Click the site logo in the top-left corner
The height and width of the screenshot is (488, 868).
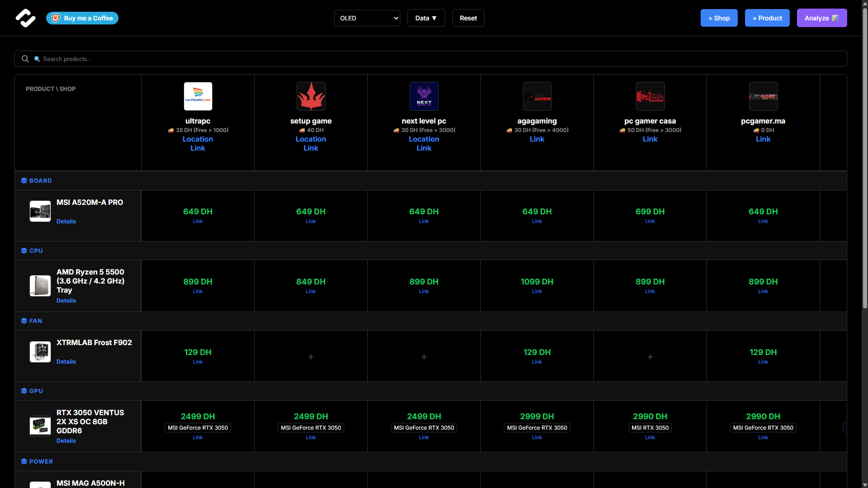26,18
